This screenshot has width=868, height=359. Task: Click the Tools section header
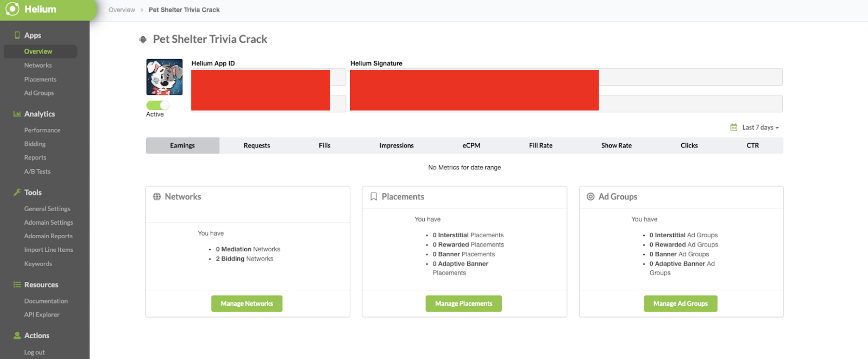click(33, 192)
